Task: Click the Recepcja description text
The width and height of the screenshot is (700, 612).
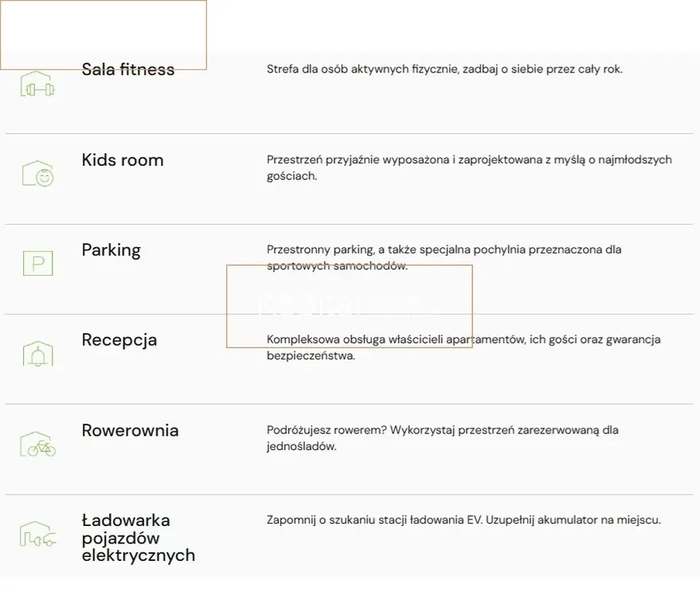Action: [x=463, y=347]
